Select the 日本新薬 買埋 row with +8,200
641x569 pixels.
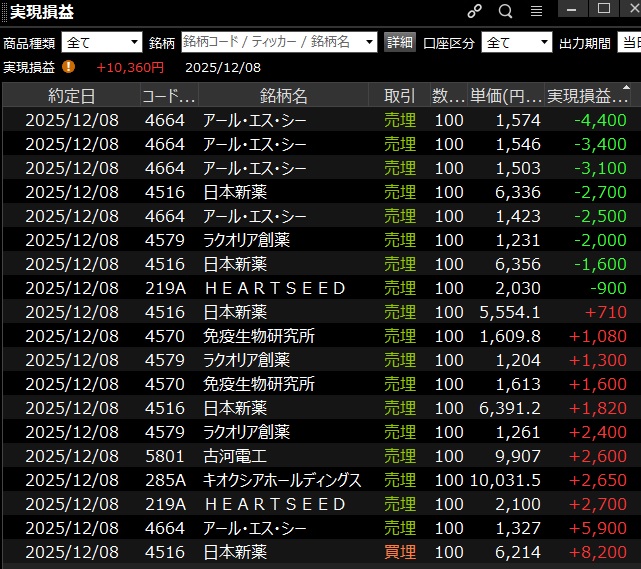(x=320, y=552)
